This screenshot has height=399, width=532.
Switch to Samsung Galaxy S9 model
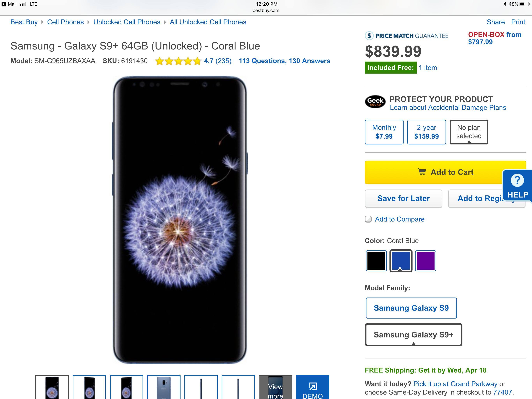coord(411,308)
